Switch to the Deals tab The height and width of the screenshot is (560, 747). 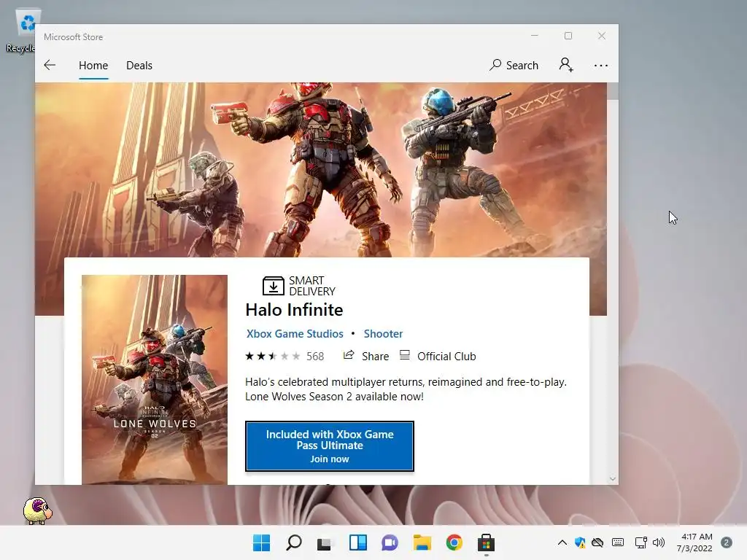(x=139, y=65)
